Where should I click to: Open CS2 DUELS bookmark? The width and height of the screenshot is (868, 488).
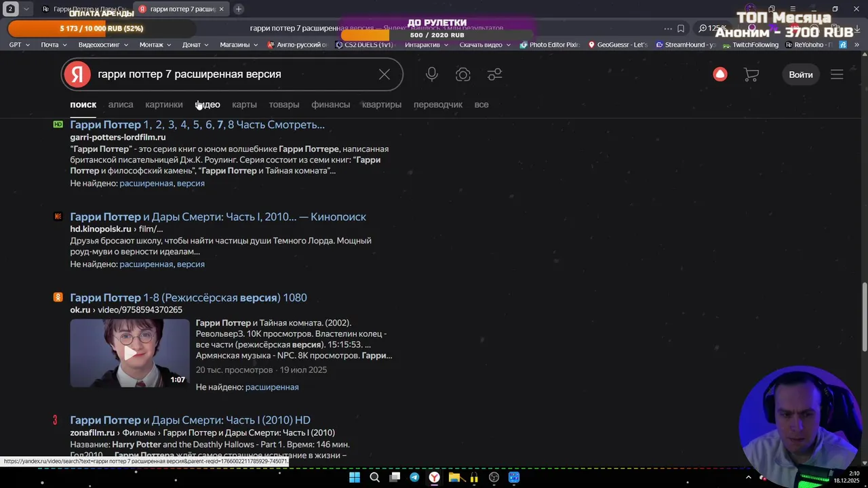click(364, 45)
